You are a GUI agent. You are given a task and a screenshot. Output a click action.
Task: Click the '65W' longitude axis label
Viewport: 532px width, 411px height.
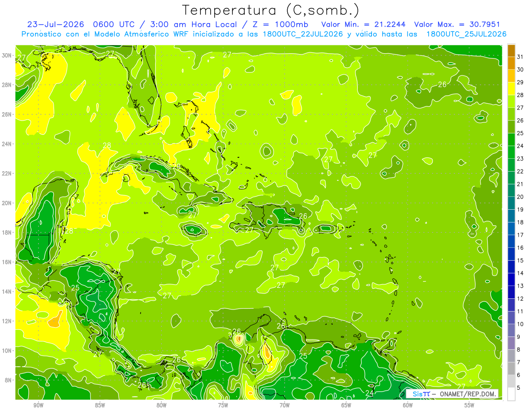pyautogui.click(x=346, y=405)
